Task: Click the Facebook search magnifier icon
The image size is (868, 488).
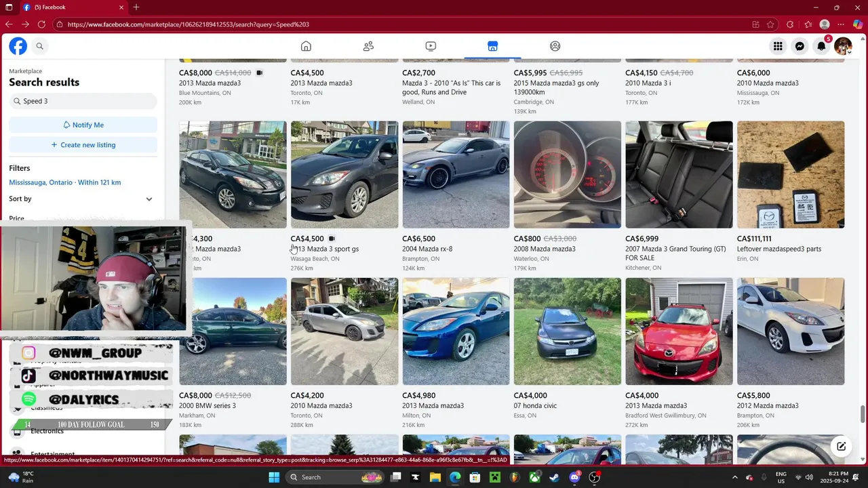Action: 40,46
